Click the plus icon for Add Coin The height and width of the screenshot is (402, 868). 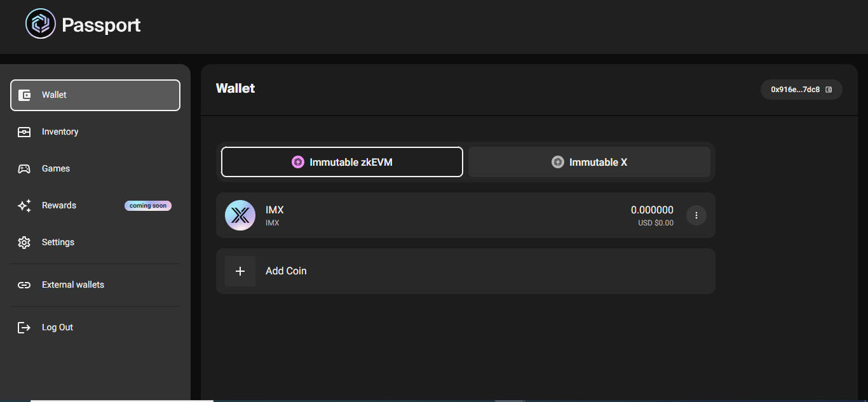[240, 271]
